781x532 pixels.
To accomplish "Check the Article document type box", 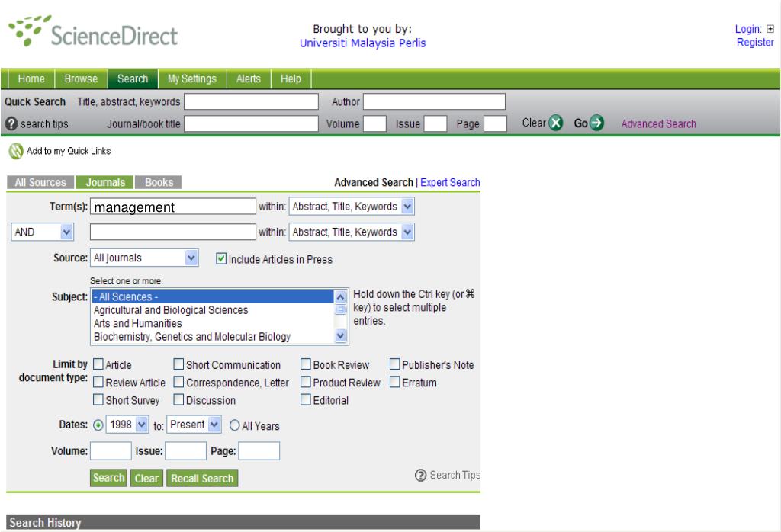I will (98, 364).
